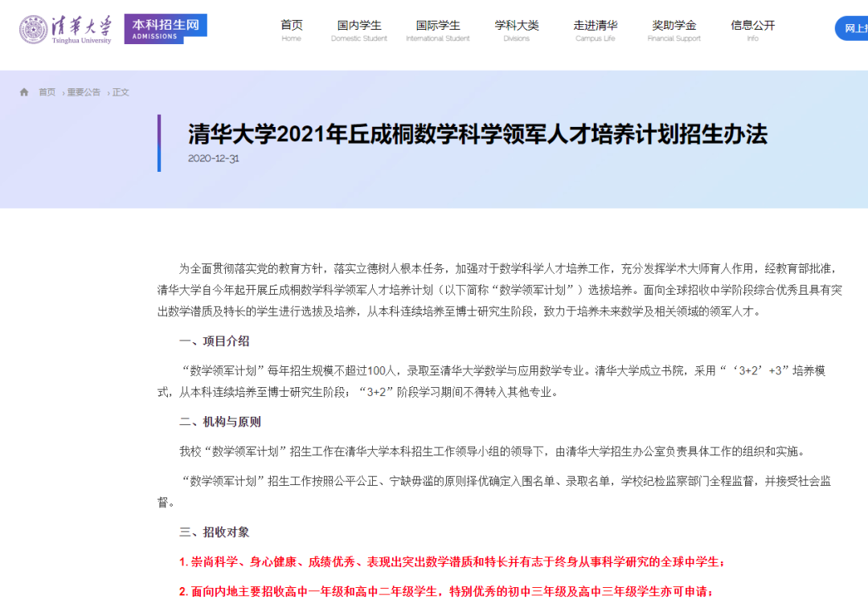Image resolution: width=868 pixels, height=612 pixels.
Task: Click the paragraph starting “数学领军计划”招生工作按照公平公正
Action: (494, 492)
